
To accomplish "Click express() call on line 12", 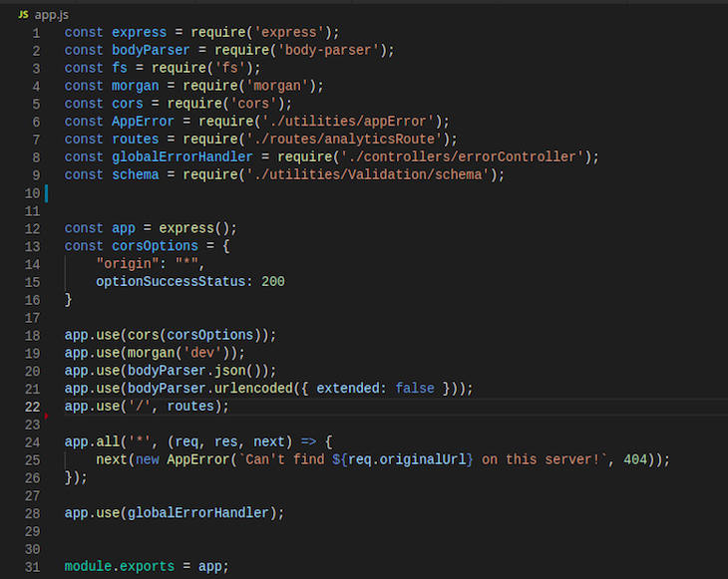I will (194, 228).
